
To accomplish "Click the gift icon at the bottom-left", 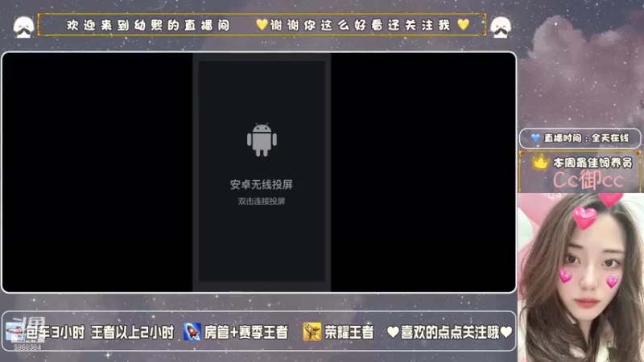I will 14,331.
